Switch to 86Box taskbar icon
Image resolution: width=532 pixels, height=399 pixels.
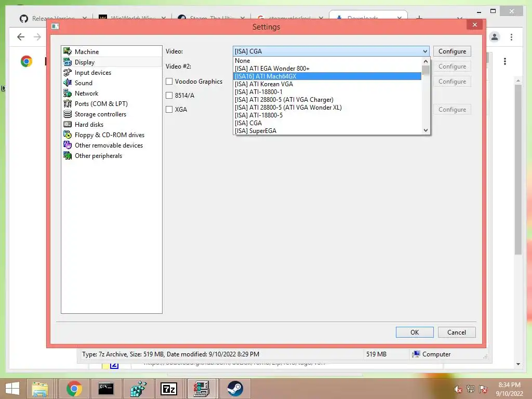[x=201, y=389]
